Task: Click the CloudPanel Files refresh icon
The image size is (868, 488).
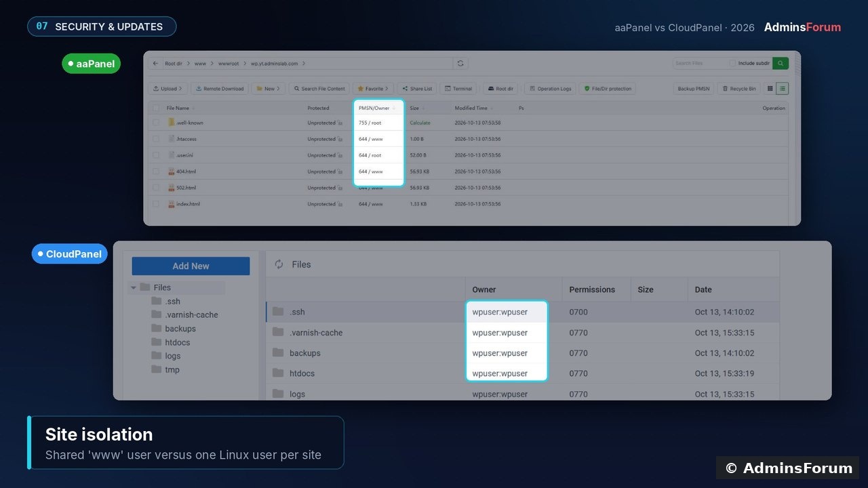Action: [279, 264]
